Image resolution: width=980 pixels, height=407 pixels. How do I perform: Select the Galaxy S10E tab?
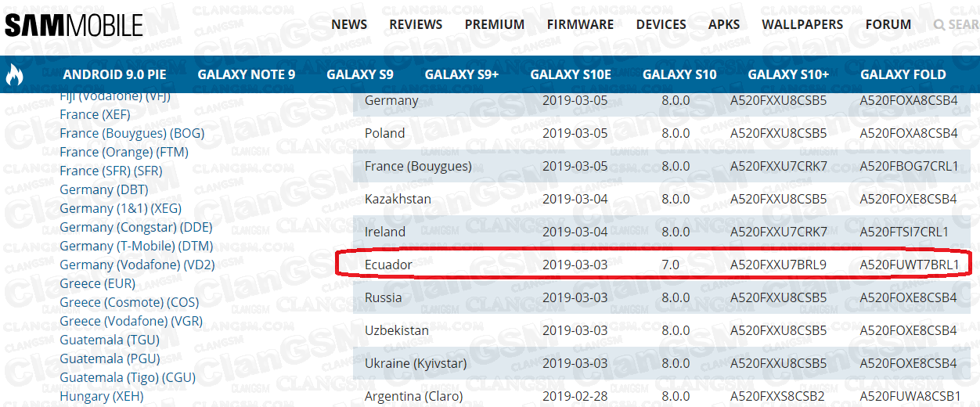coord(571,75)
